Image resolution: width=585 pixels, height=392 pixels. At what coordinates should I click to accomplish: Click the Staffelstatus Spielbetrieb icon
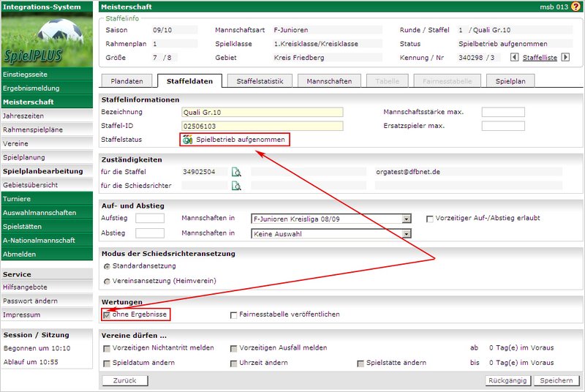coord(188,140)
